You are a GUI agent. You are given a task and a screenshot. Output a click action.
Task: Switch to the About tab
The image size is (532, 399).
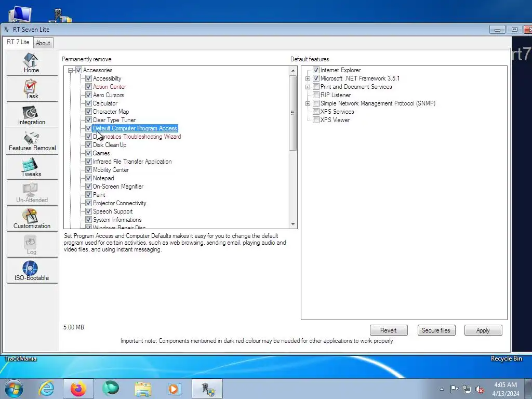pyautogui.click(x=43, y=43)
